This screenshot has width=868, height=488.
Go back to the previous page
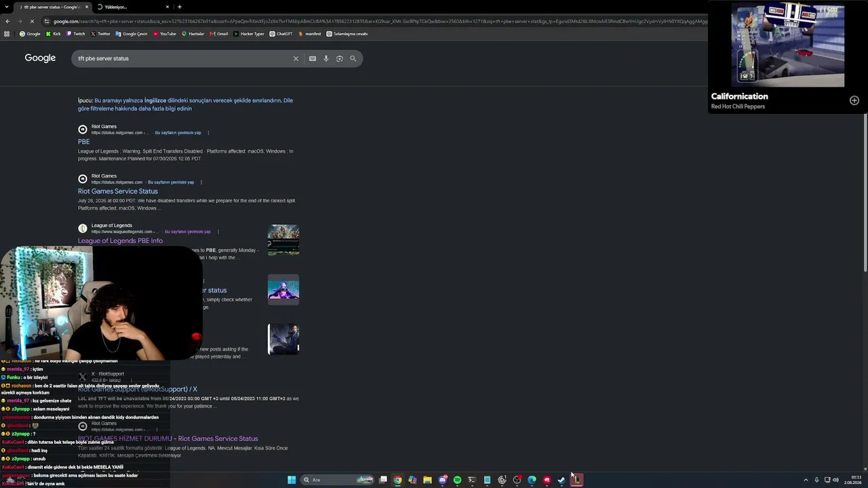(7, 21)
